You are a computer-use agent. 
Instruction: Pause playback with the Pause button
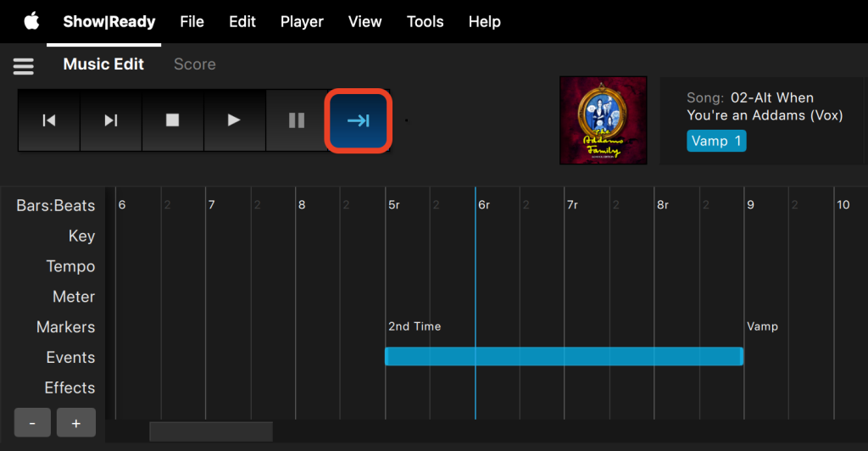[x=296, y=120]
